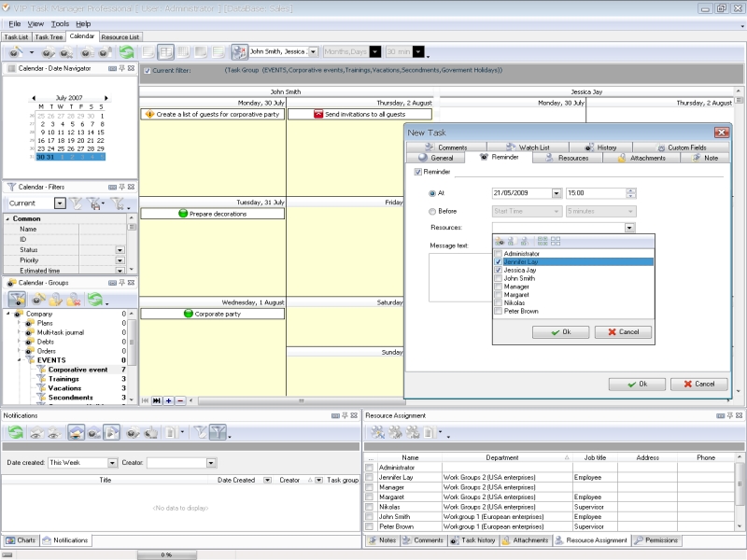Select the week view icon in main toolbar
Viewport: 747px width, 560px height.
point(165,52)
